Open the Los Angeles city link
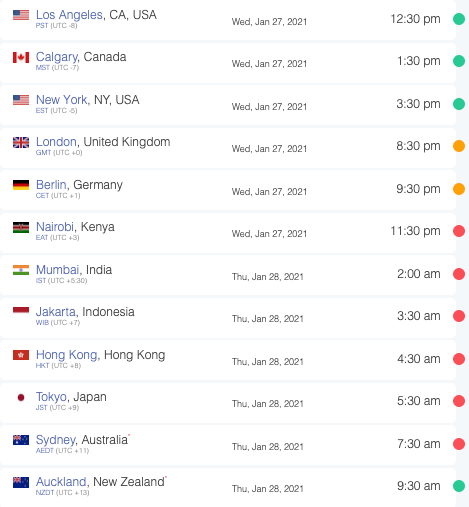This screenshot has width=469, height=507. (x=69, y=15)
